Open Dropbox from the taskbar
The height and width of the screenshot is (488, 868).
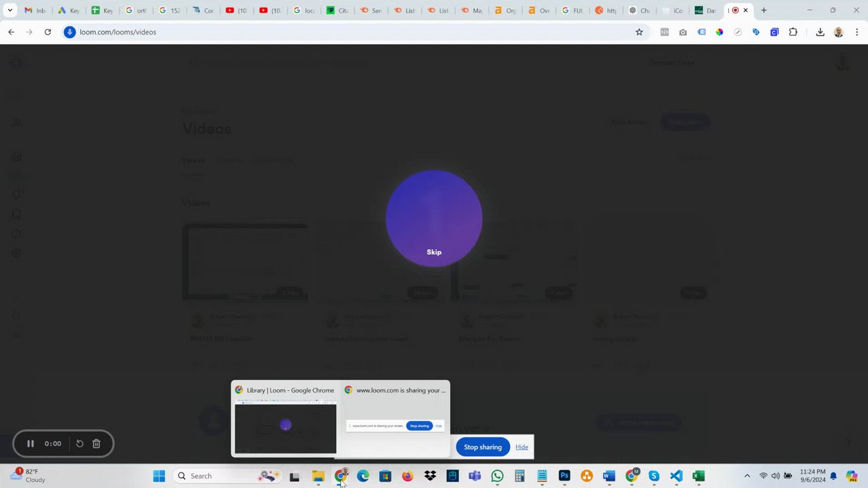pyautogui.click(x=430, y=476)
